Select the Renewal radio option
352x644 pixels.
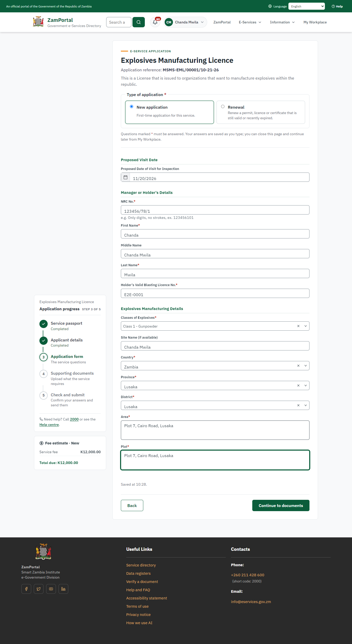coord(223,107)
